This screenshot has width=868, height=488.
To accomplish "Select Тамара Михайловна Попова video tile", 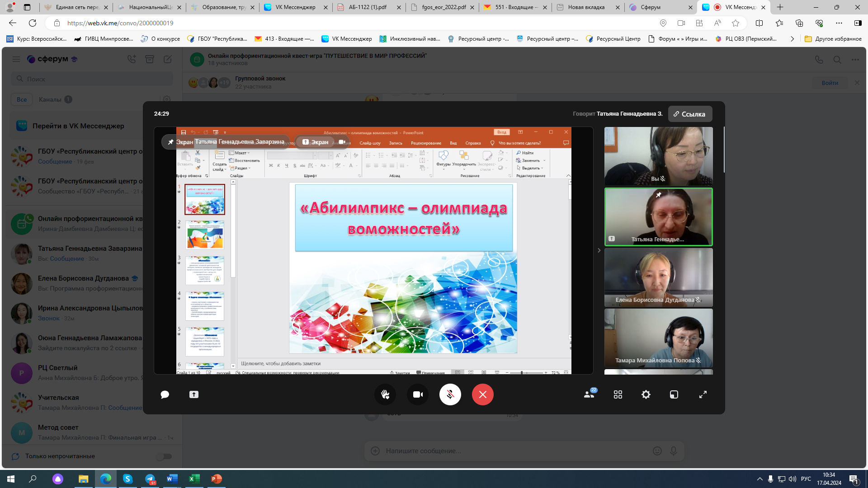I will [658, 338].
